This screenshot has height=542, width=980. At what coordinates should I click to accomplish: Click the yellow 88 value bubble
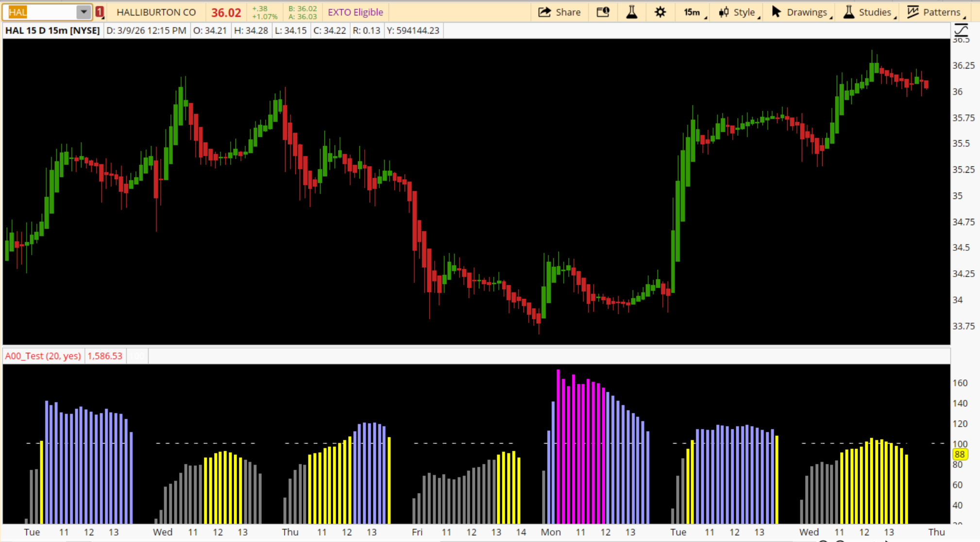(x=960, y=454)
